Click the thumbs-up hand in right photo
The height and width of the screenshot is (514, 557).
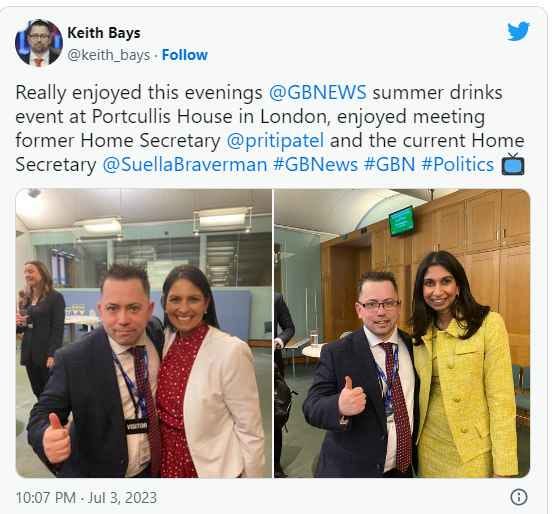pyautogui.click(x=351, y=398)
